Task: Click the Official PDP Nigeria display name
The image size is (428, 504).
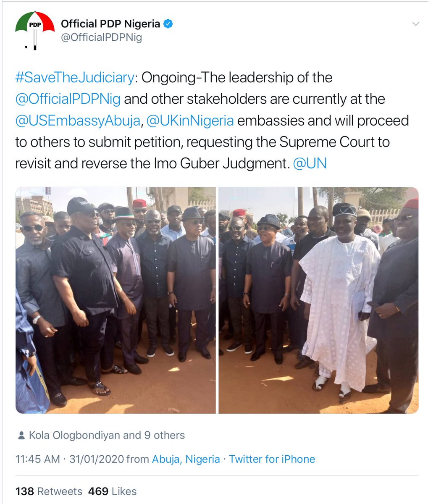Action: [x=110, y=24]
